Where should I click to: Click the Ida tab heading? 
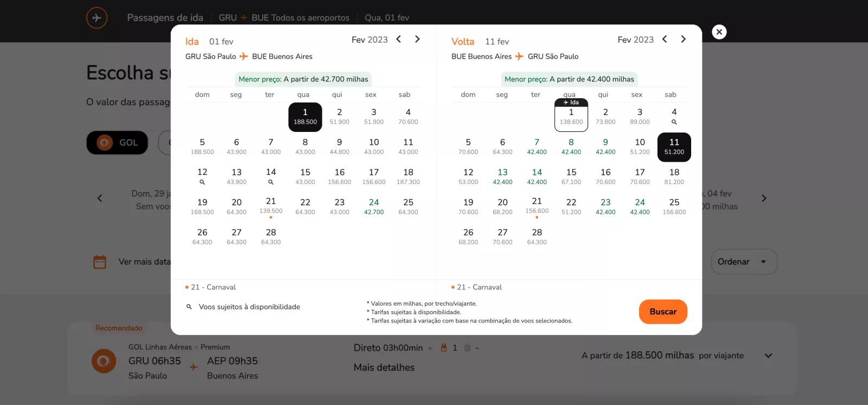(192, 41)
